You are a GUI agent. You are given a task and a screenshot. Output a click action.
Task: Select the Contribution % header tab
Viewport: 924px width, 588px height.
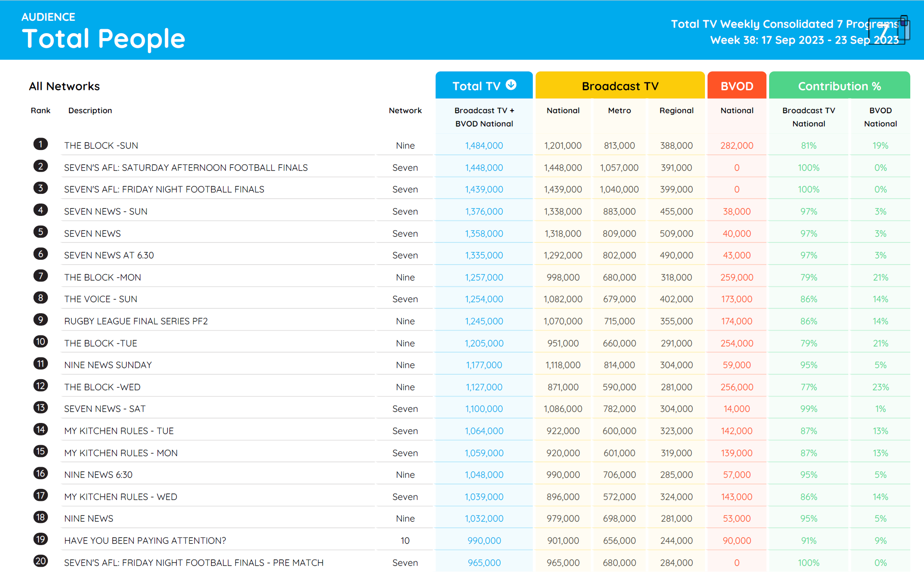pyautogui.click(x=839, y=86)
